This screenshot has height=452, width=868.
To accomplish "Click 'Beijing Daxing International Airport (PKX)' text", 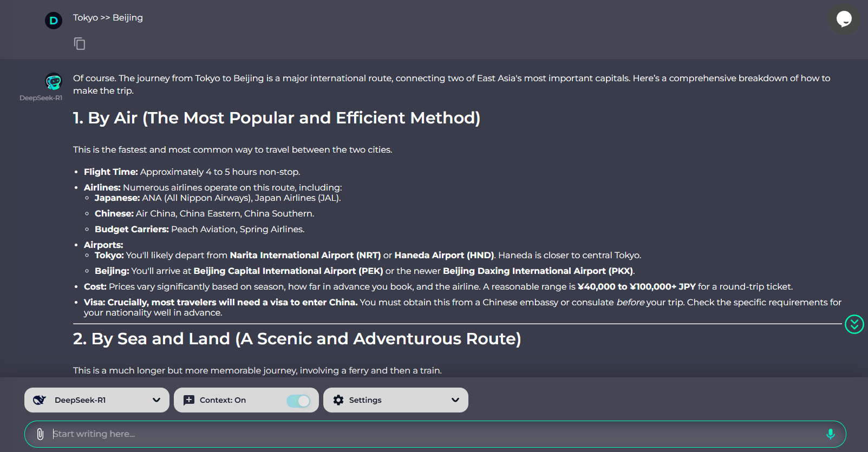I will [x=538, y=271].
